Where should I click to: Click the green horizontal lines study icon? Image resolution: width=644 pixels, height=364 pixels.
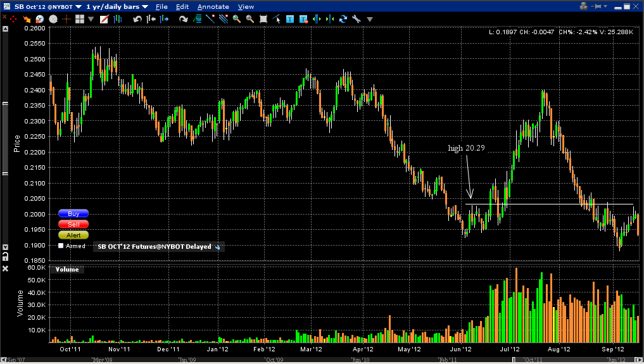(197, 19)
